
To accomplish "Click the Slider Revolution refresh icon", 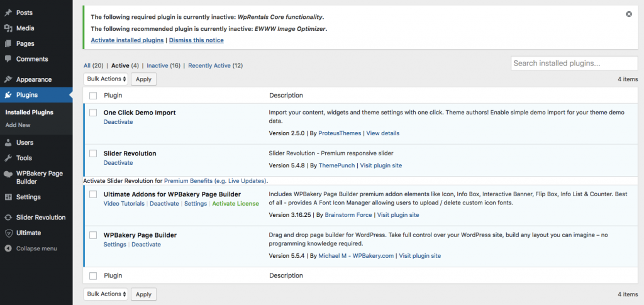I will point(8,218).
